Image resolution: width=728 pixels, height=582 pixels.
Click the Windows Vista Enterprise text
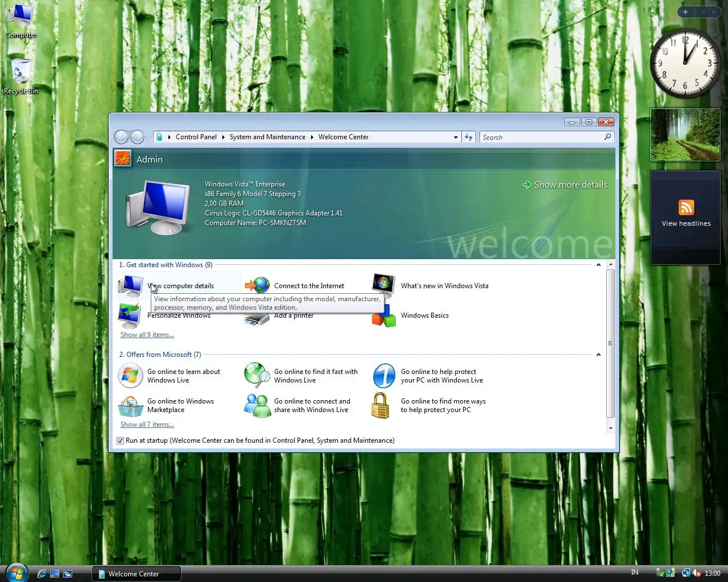pos(245,184)
